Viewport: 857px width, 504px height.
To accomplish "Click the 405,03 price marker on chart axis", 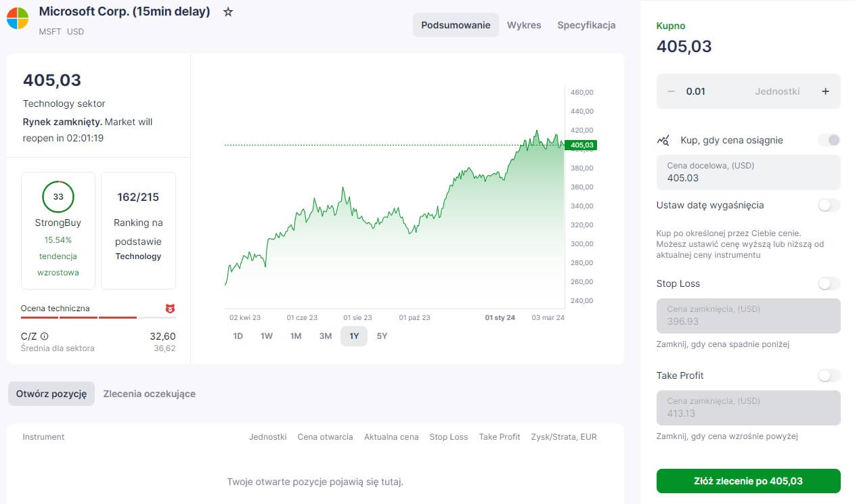I will click(582, 145).
